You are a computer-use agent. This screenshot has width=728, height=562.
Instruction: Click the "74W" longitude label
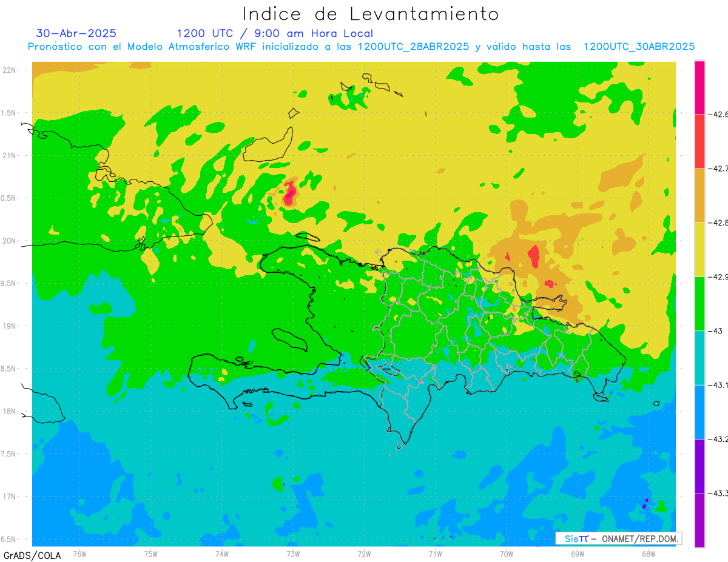[221, 554]
